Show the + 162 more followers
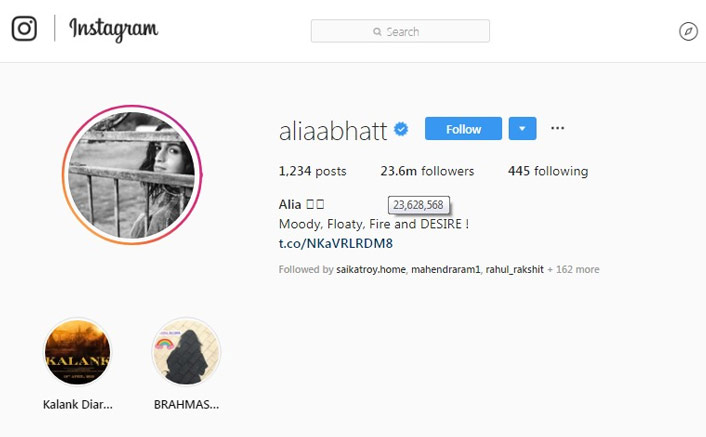This screenshot has width=706, height=437. point(573,270)
